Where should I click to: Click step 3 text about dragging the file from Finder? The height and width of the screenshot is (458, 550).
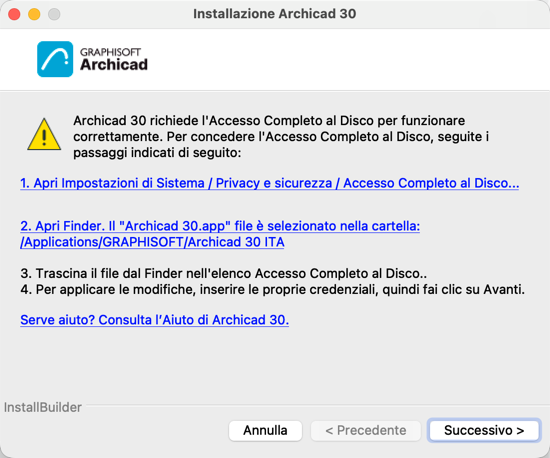coord(223,273)
